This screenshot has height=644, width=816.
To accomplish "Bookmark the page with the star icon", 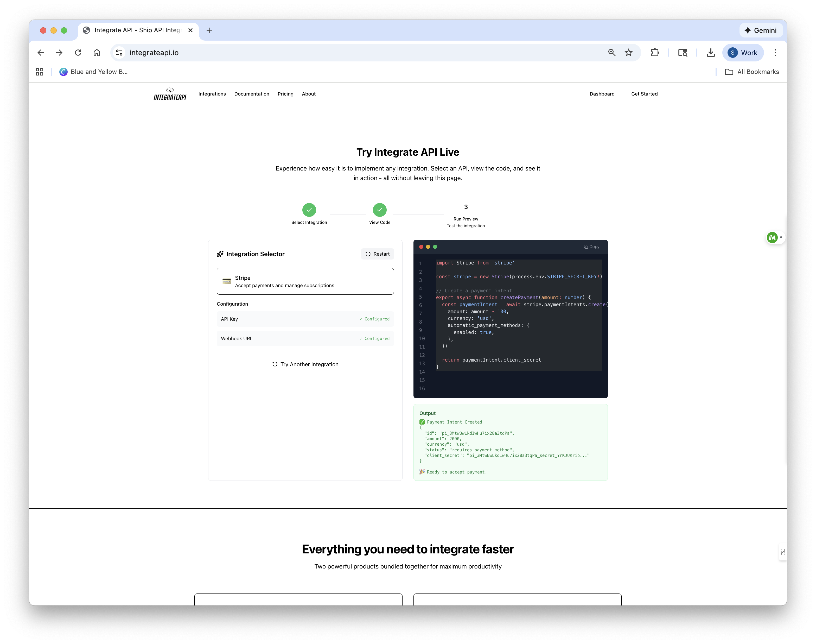I will point(629,52).
